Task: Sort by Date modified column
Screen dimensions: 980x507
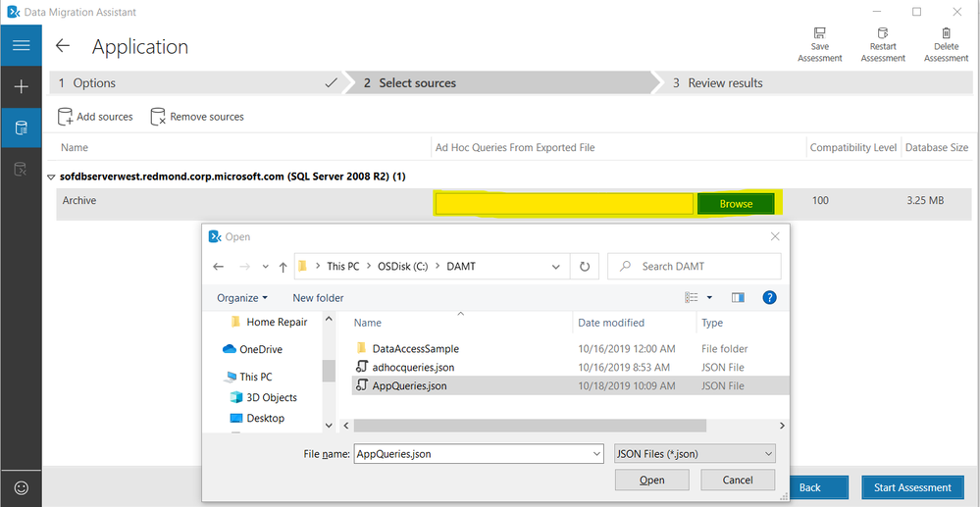Action: click(611, 323)
